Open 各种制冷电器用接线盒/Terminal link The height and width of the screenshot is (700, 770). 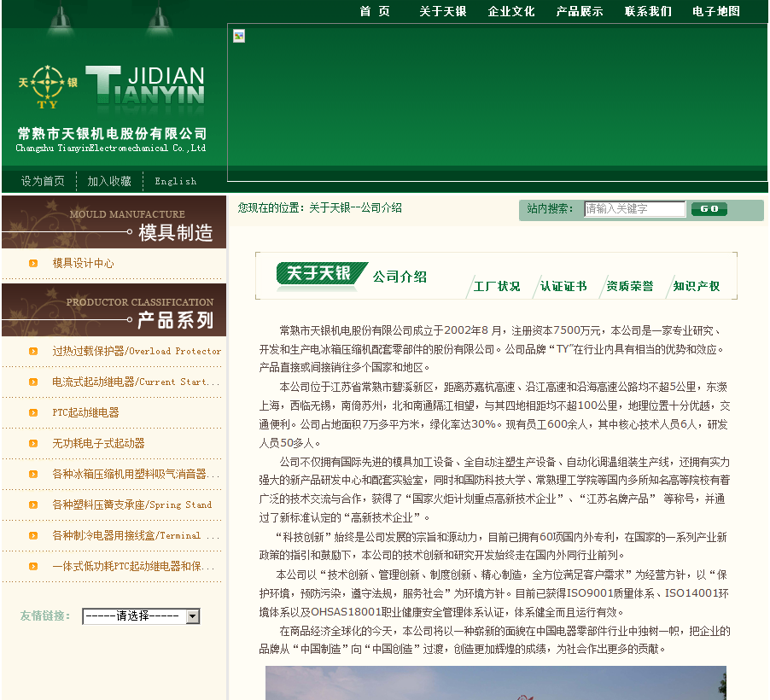136,535
